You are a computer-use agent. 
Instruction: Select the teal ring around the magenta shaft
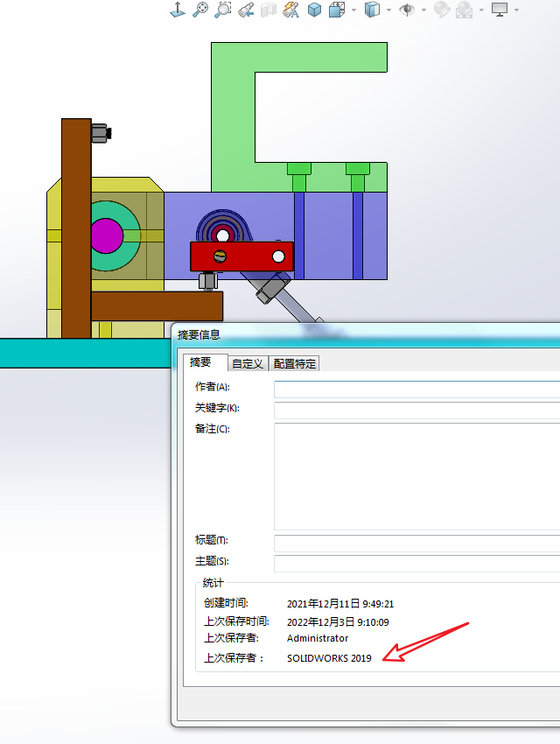click(x=132, y=235)
